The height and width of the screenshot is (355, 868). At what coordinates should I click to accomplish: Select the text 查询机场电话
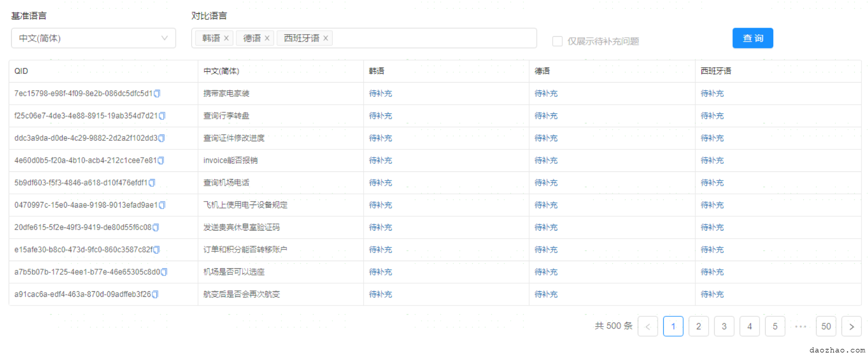(226, 183)
